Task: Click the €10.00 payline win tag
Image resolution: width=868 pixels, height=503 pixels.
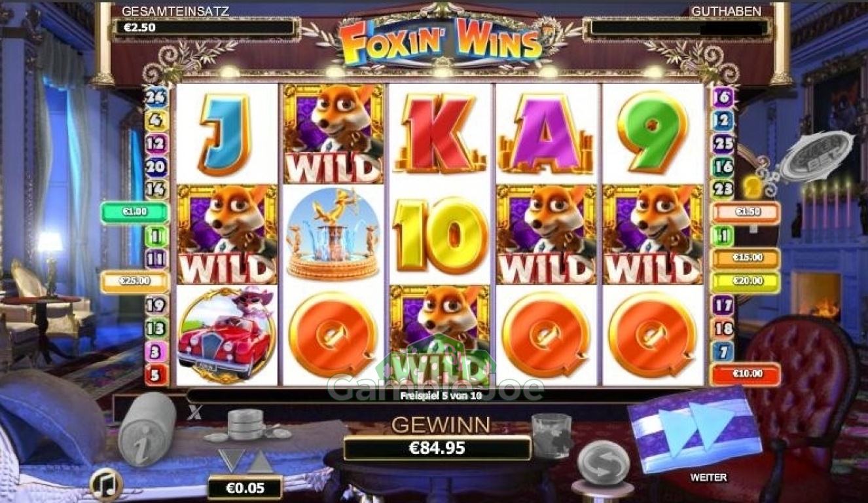Action: point(746,374)
